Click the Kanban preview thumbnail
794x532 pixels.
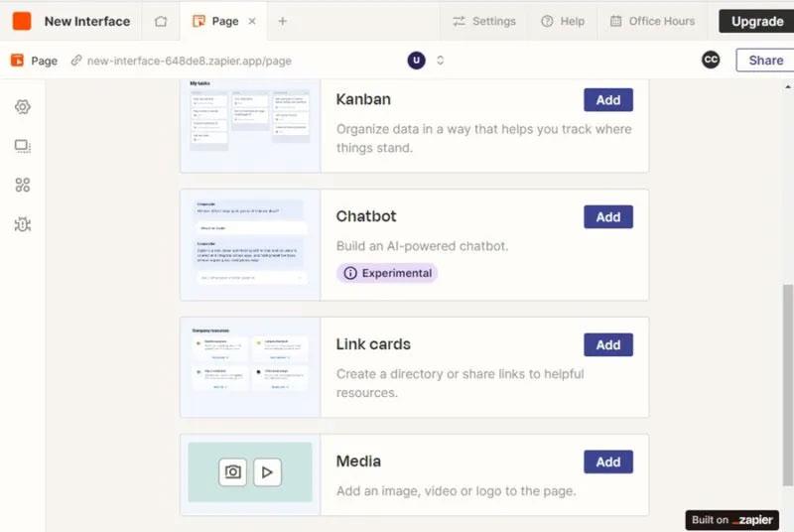tap(250, 125)
